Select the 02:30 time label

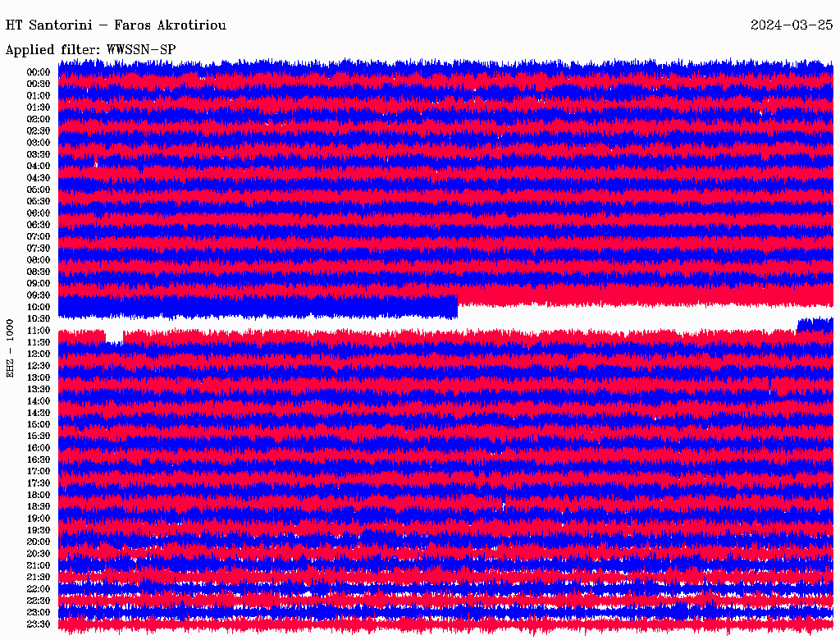tap(39, 130)
